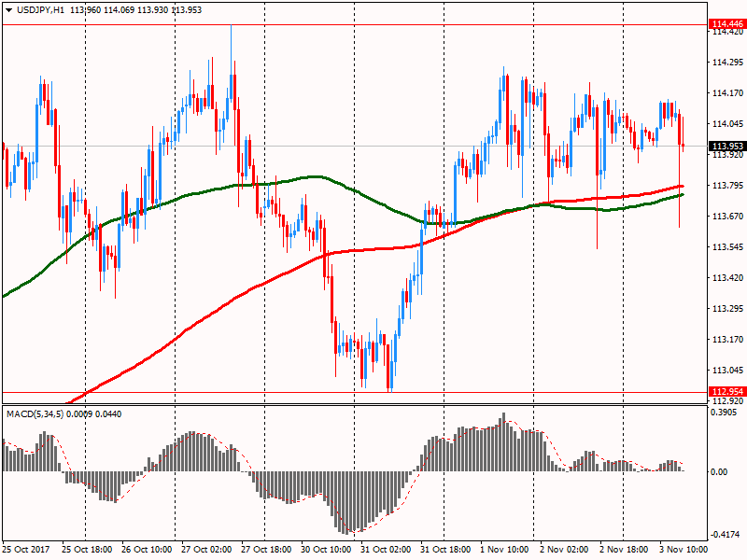This screenshot has height=560, width=747.
Task: Open the chart menu triangle beside USDJPY,H1
Action: 9,10
